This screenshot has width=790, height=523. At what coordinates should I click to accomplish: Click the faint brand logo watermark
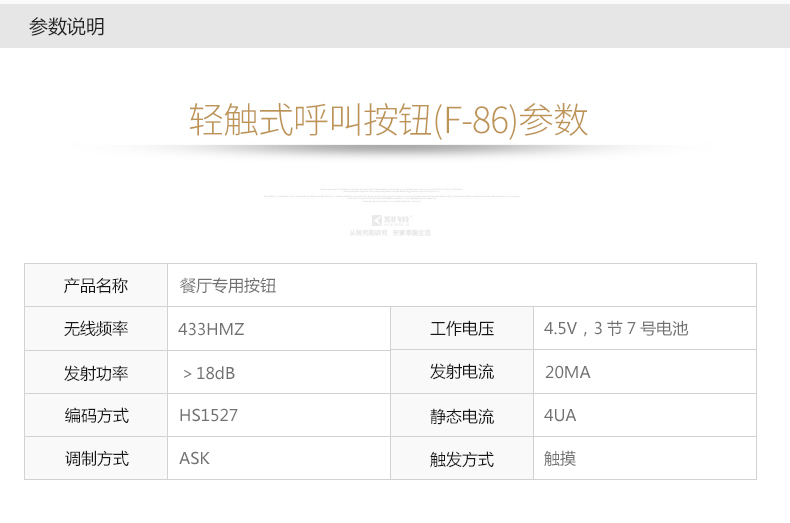pos(389,219)
